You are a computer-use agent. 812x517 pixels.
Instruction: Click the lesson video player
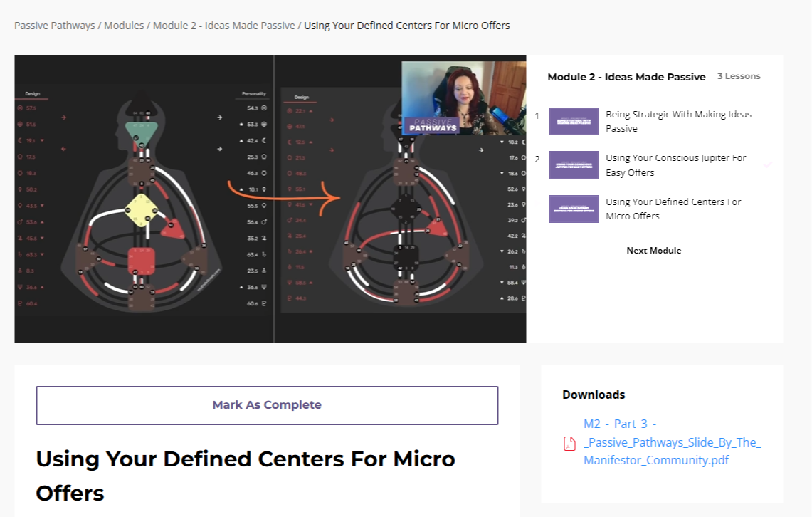(270, 199)
